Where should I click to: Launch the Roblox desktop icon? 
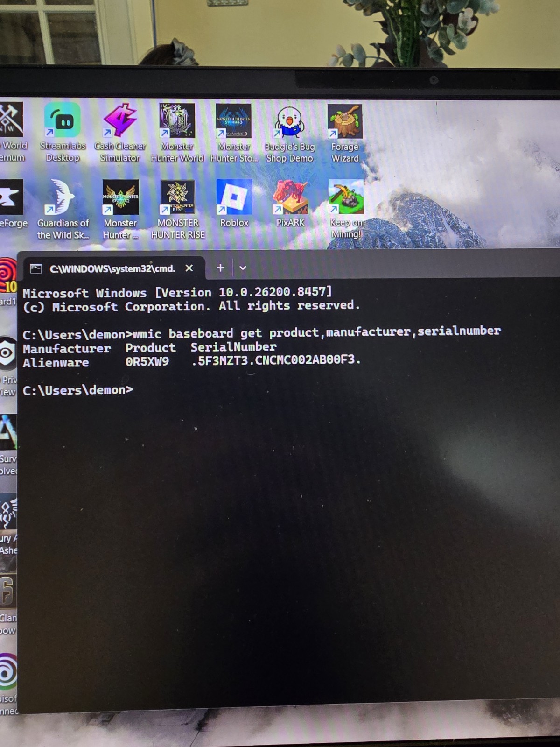tap(234, 203)
